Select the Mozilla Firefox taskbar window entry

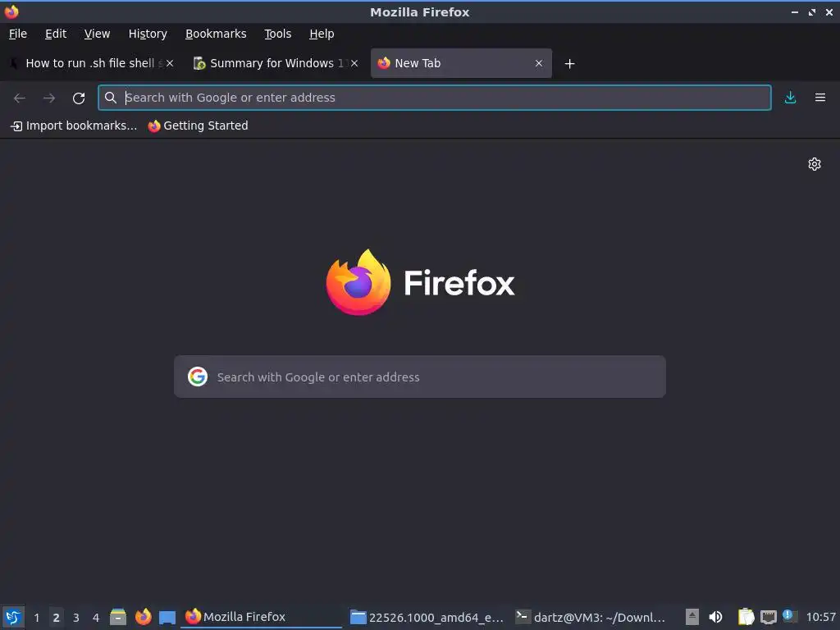(262, 617)
